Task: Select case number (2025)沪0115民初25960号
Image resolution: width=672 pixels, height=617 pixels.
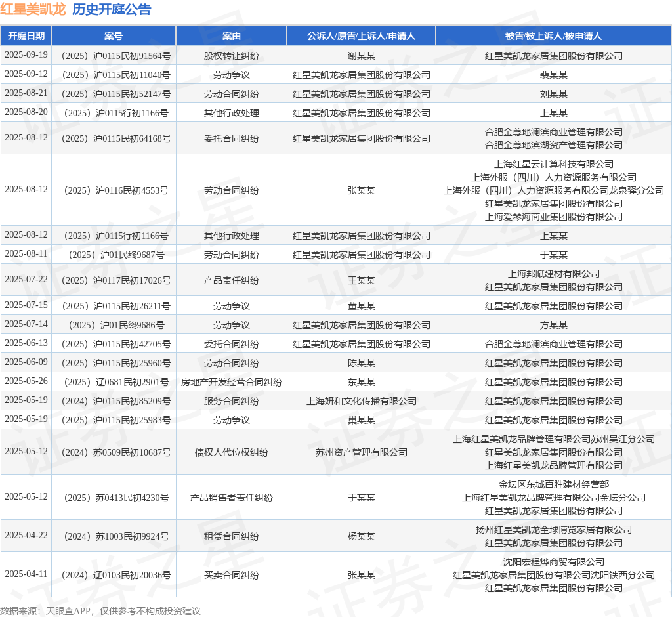Action: coord(114,363)
